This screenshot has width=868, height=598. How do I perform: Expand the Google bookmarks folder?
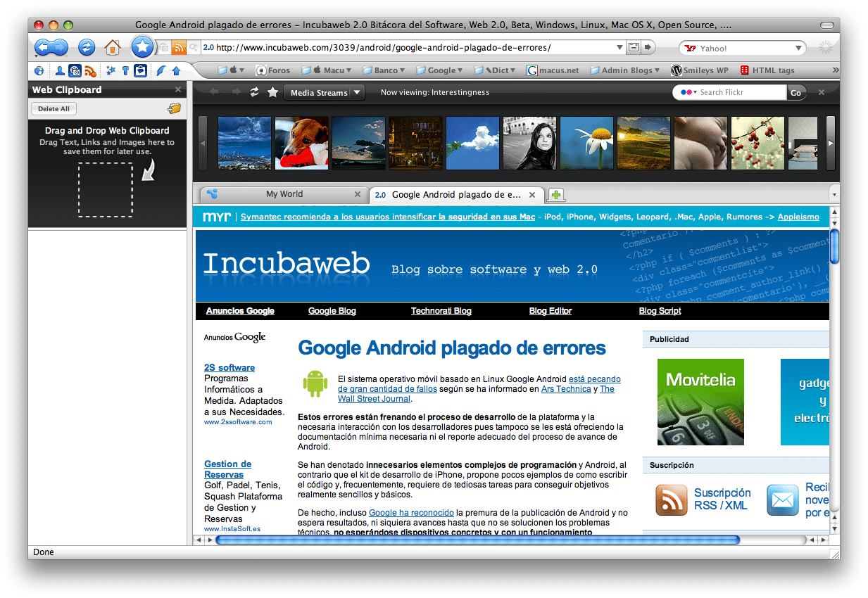[x=439, y=70]
